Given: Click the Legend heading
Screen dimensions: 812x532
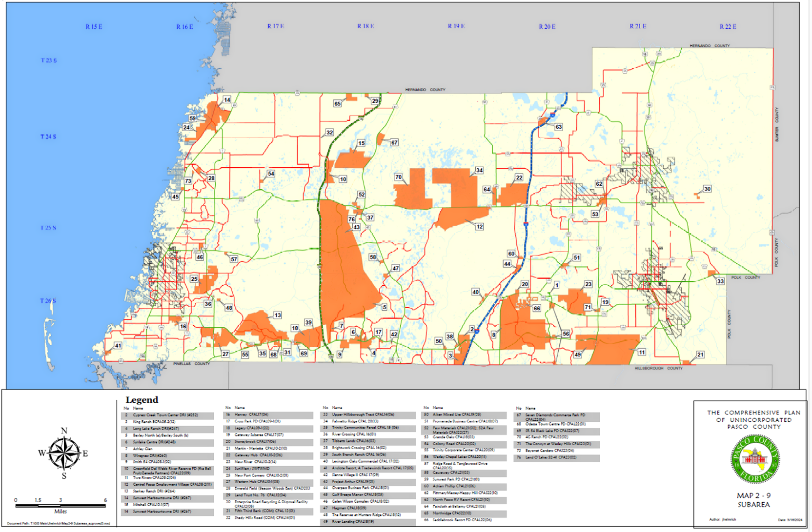Looking at the screenshot, I should point(142,400).
